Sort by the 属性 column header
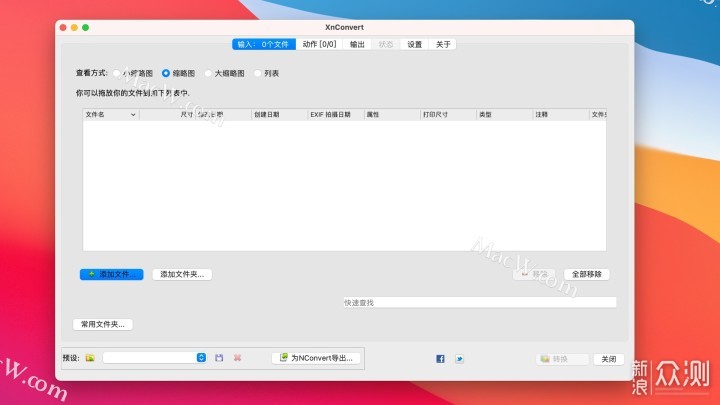720x405 pixels. click(x=392, y=114)
